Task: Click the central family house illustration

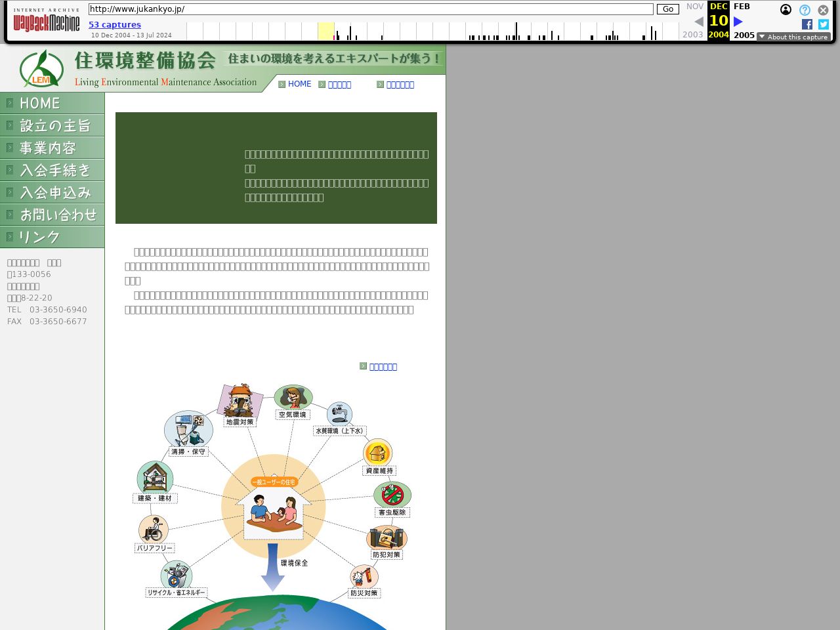Action: (x=273, y=507)
